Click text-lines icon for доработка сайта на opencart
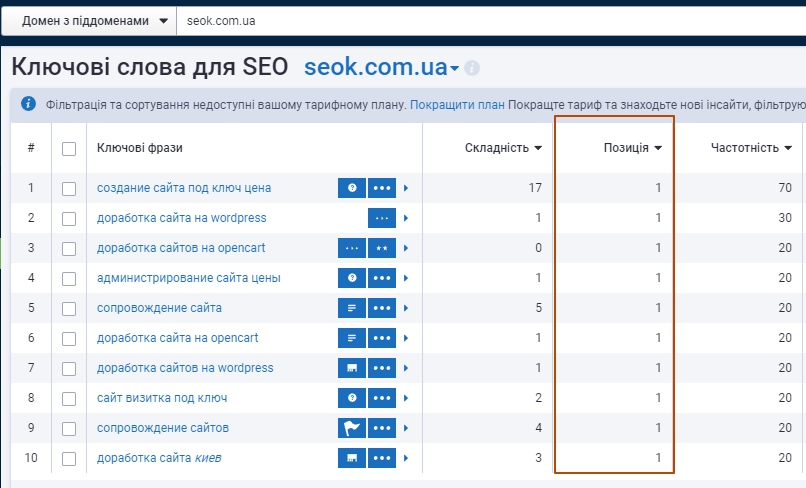Image resolution: width=806 pixels, height=488 pixels. point(352,338)
